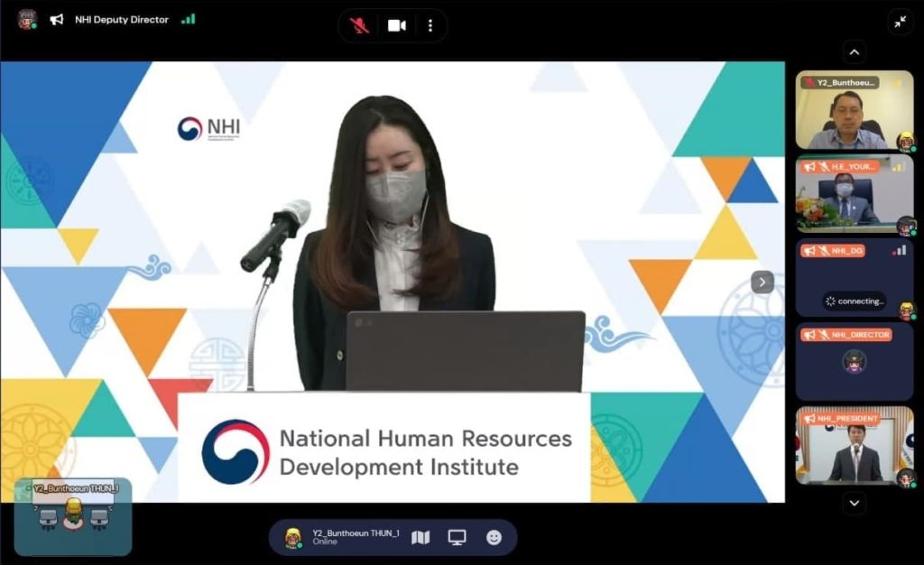This screenshot has height=565, width=924.
Task: Click the connecting status on the NHI_DG tile
Action: coord(855,301)
